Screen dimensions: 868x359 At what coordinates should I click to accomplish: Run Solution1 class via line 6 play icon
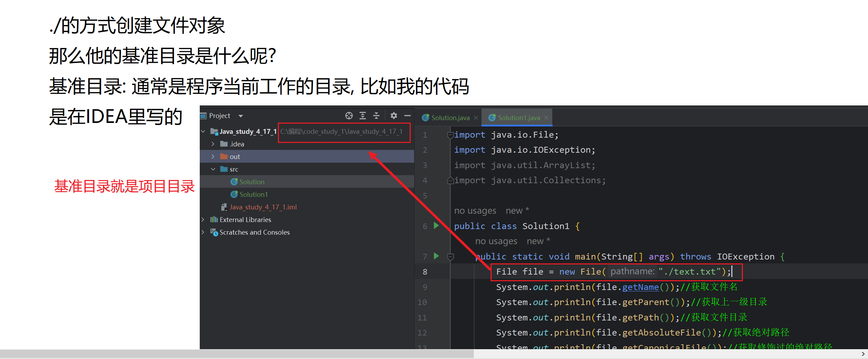tap(436, 226)
